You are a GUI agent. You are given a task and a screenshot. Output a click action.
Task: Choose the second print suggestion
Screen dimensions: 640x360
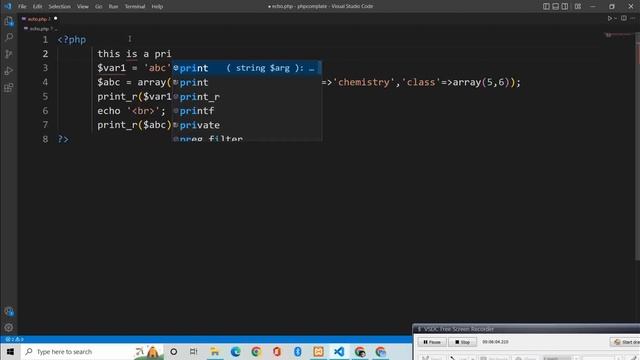247,82
